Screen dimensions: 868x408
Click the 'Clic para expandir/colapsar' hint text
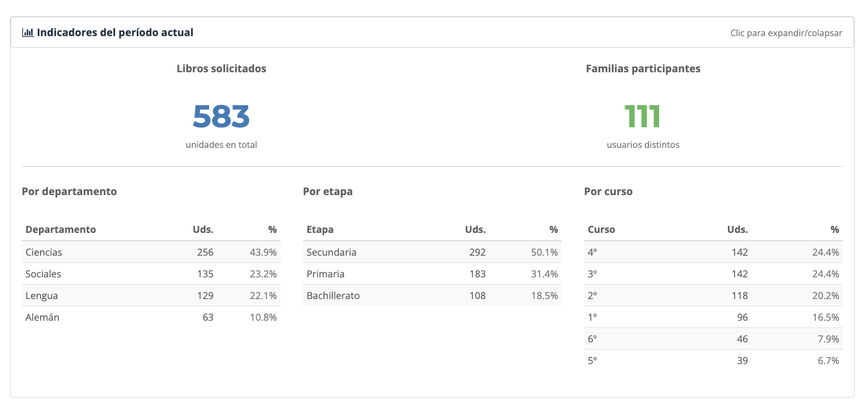pyautogui.click(x=786, y=33)
